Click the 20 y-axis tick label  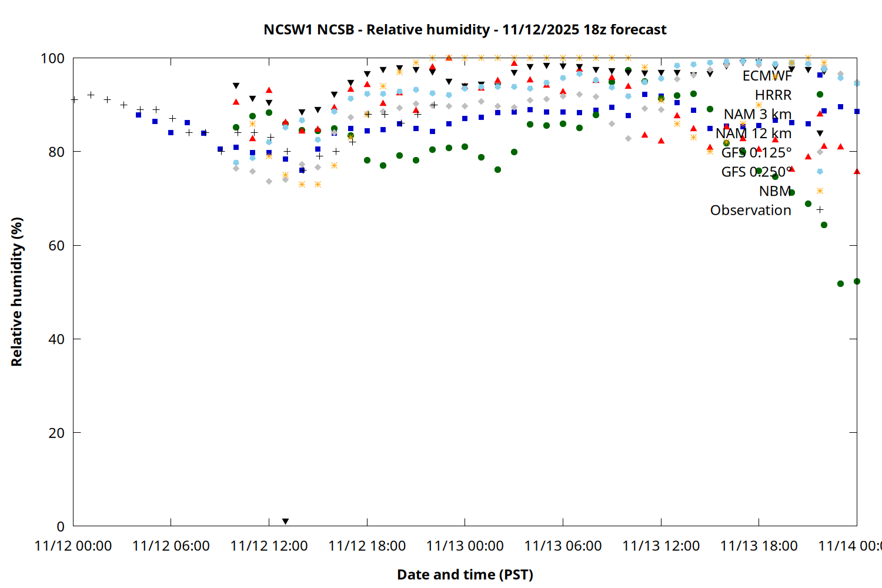(x=56, y=433)
